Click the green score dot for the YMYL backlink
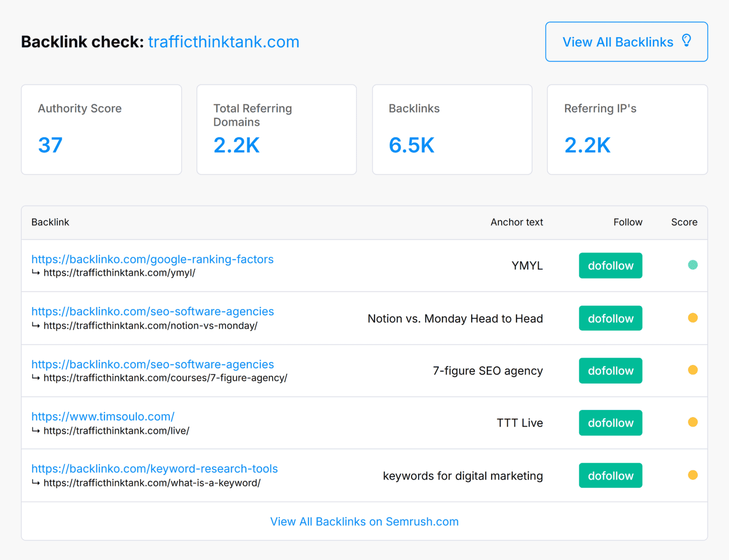This screenshot has width=729, height=560. pos(693,265)
